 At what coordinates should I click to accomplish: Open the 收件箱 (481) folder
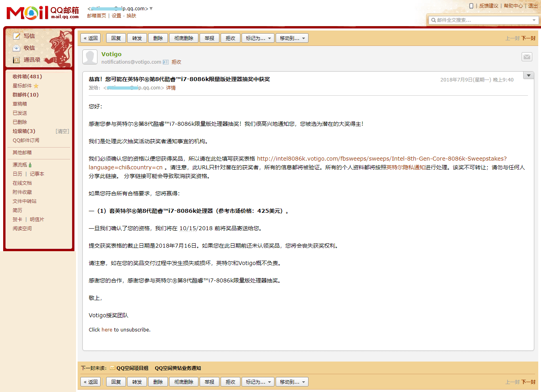pyautogui.click(x=27, y=77)
